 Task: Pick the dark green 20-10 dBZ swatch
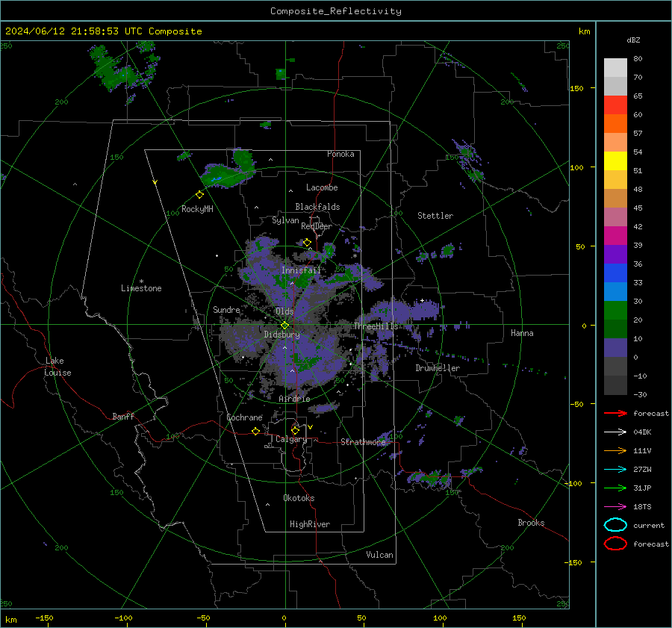[615, 329]
